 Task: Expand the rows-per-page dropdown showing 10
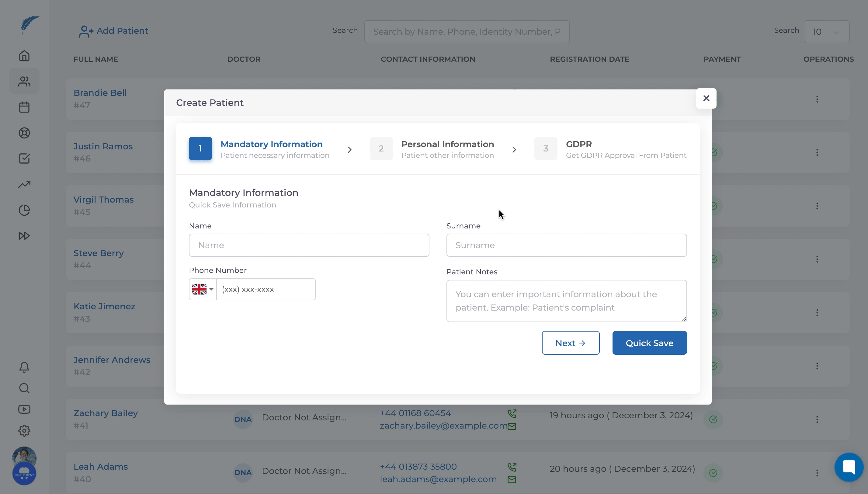(826, 32)
